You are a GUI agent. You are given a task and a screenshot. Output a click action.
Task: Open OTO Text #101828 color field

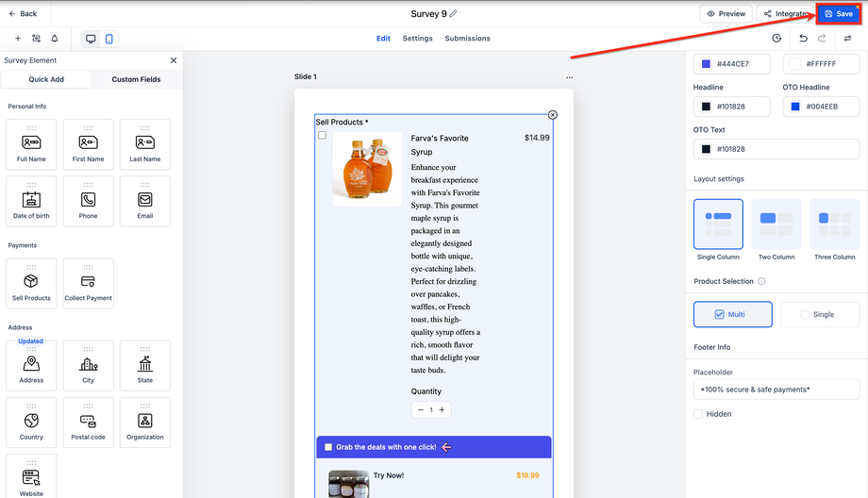[776, 149]
